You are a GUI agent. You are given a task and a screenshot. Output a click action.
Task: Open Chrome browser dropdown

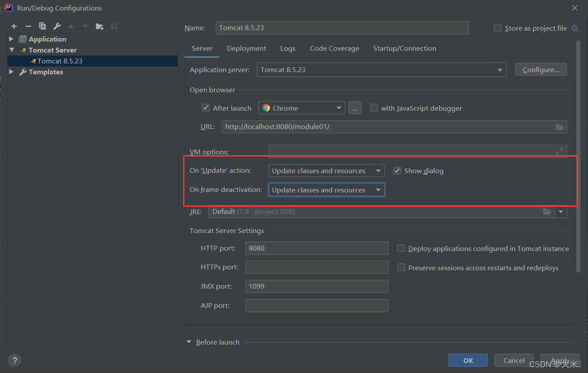click(302, 108)
